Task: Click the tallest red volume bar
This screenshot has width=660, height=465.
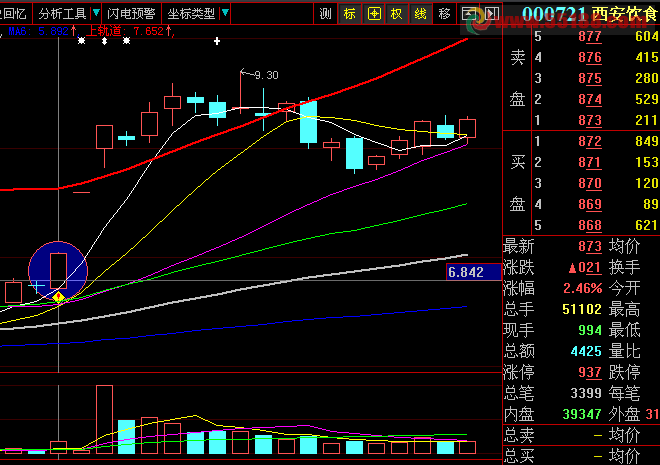Action: (104, 419)
